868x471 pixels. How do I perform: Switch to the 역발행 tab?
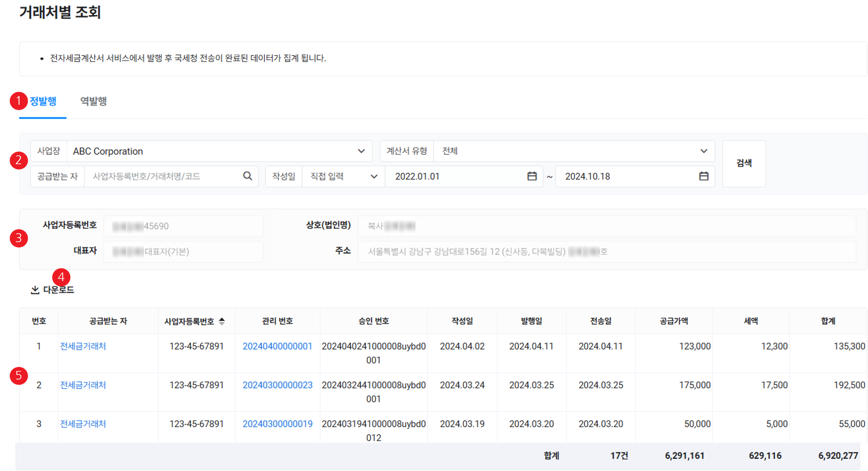click(93, 101)
